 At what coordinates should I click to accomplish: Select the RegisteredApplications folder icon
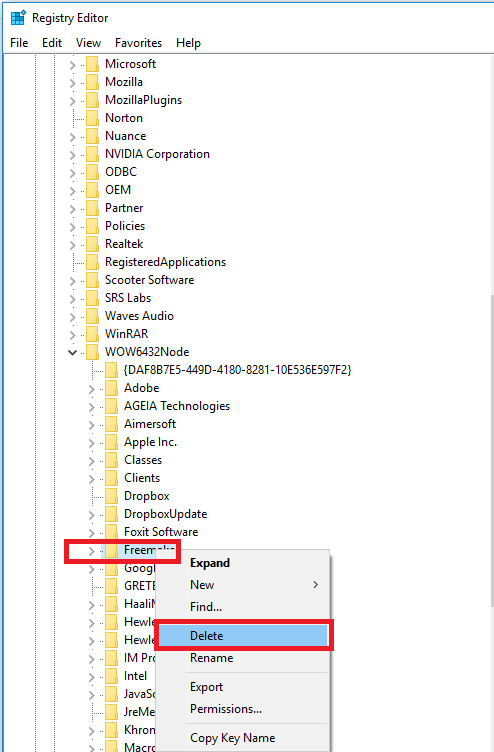93,262
